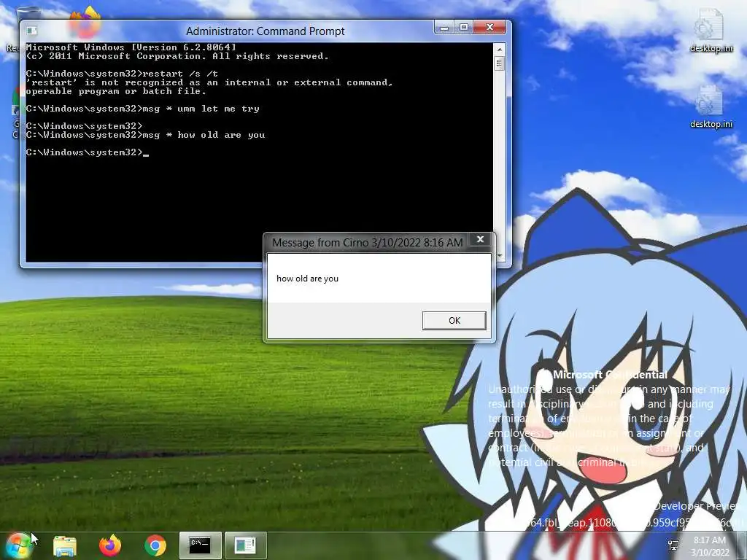This screenshot has height=560, width=747.
Task: Open the clock showing 8:17 AM
Action: coord(710,546)
